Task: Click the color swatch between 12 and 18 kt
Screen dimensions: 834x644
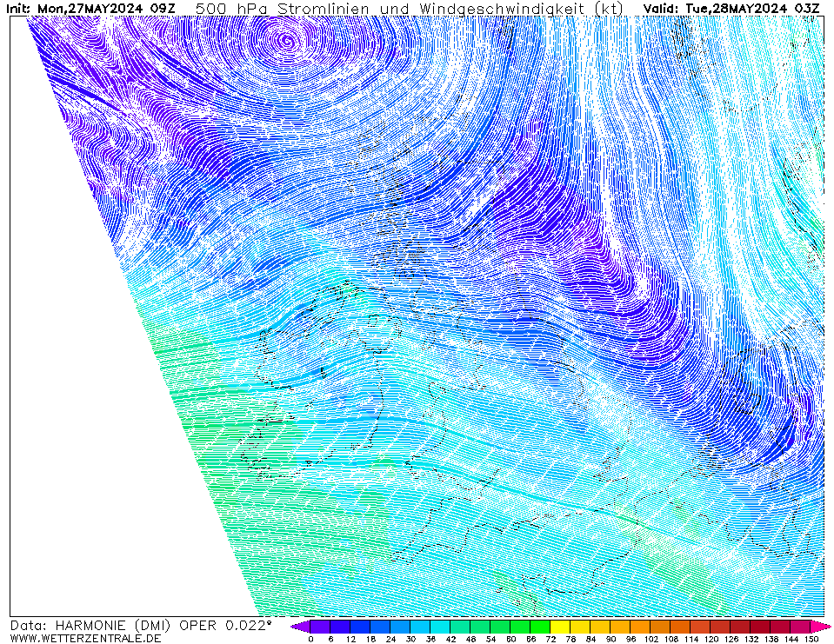Action: [x=361, y=627]
